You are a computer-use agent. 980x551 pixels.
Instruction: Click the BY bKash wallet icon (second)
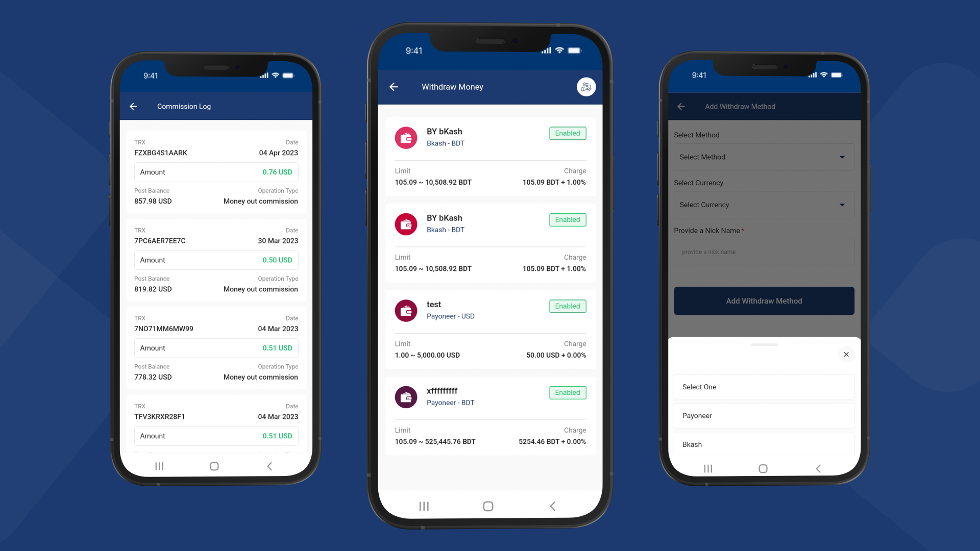(x=406, y=224)
